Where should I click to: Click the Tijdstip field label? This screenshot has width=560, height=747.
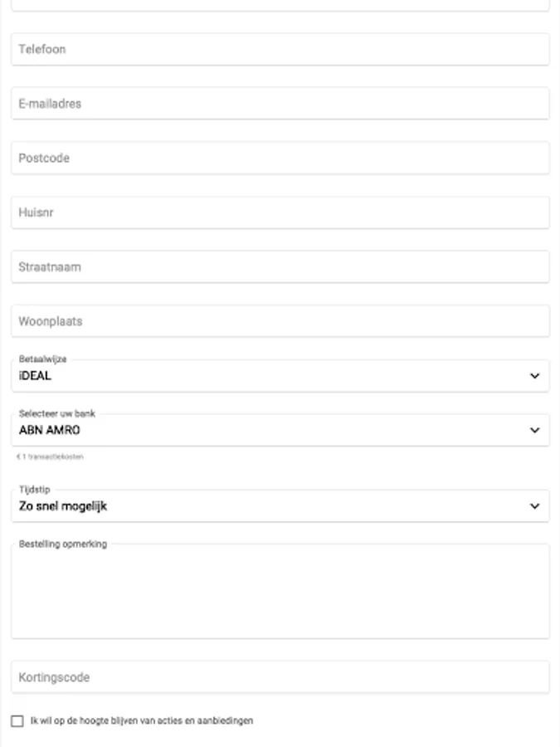point(34,490)
